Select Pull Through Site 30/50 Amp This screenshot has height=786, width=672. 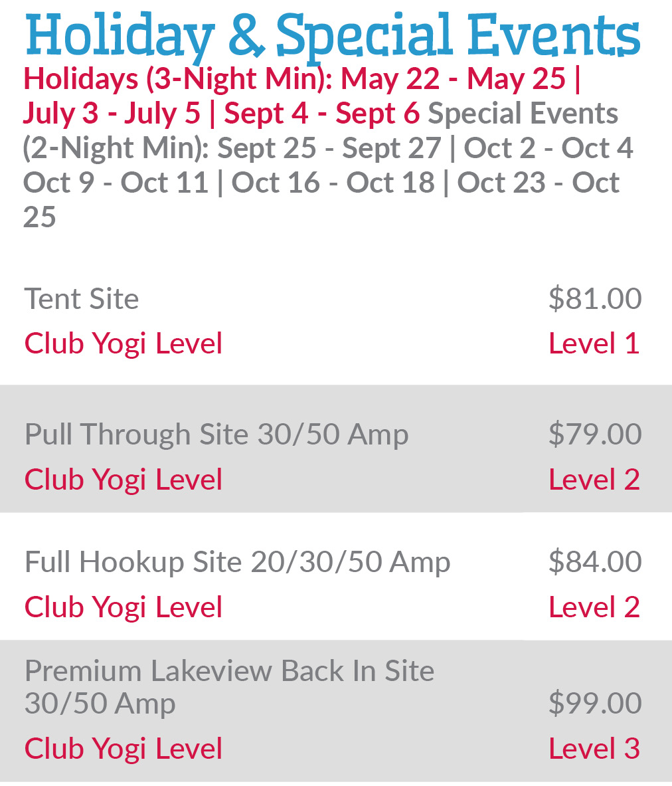(x=216, y=435)
